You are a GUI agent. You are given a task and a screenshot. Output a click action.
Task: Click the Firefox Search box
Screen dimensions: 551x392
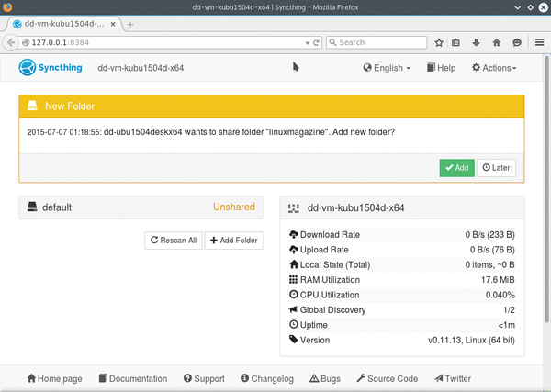coord(377,42)
